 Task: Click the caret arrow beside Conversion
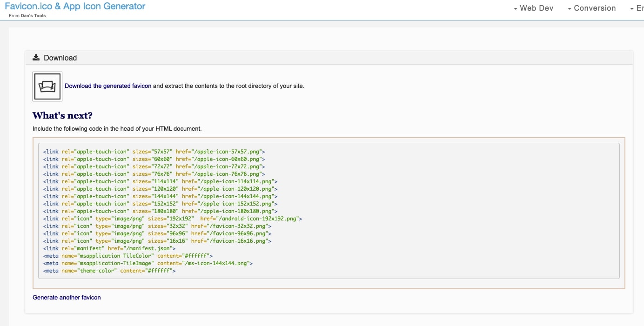570,9
